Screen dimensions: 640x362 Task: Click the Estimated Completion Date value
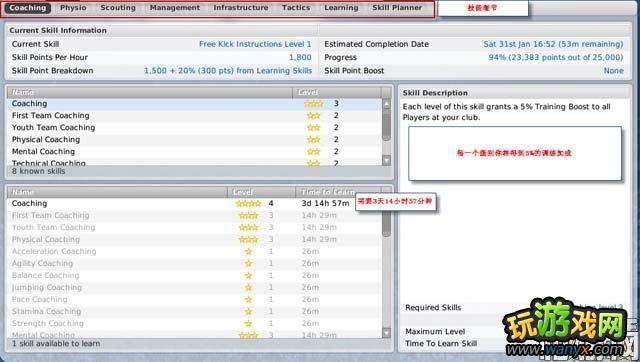553,44
